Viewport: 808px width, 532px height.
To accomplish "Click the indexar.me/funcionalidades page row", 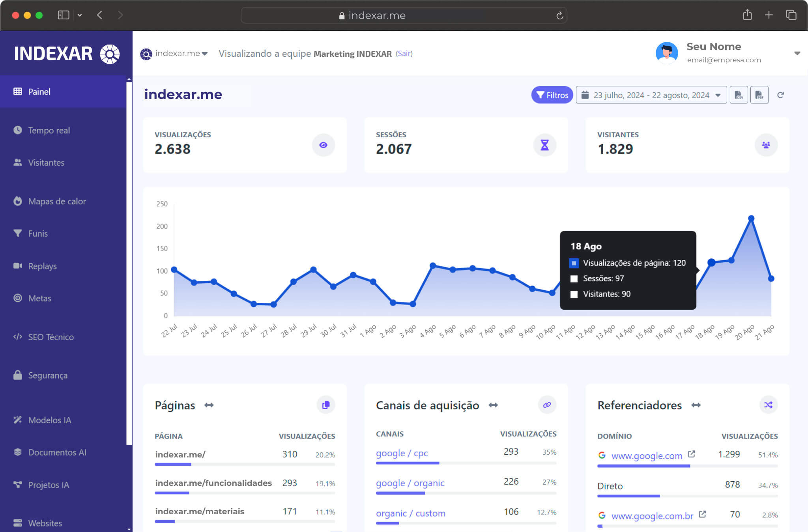I will click(x=245, y=486).
